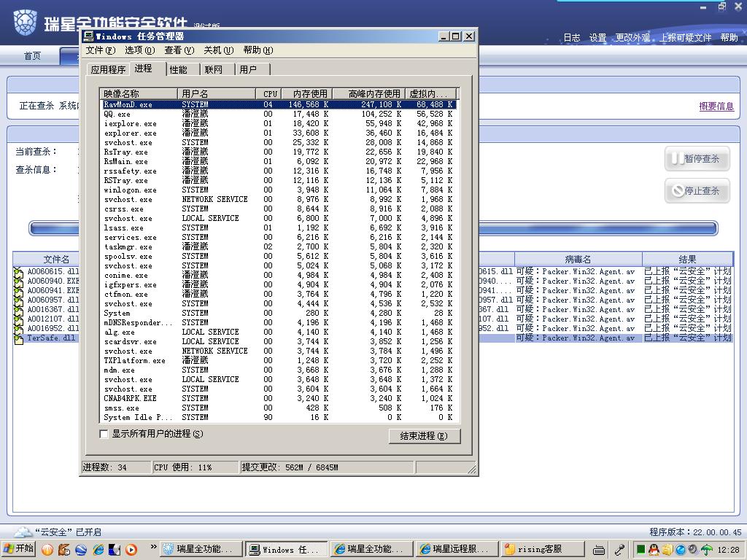Click the 结束进程 button
Image resolution: width=747 pixels, height=560 pixels.
click(425, 436)
